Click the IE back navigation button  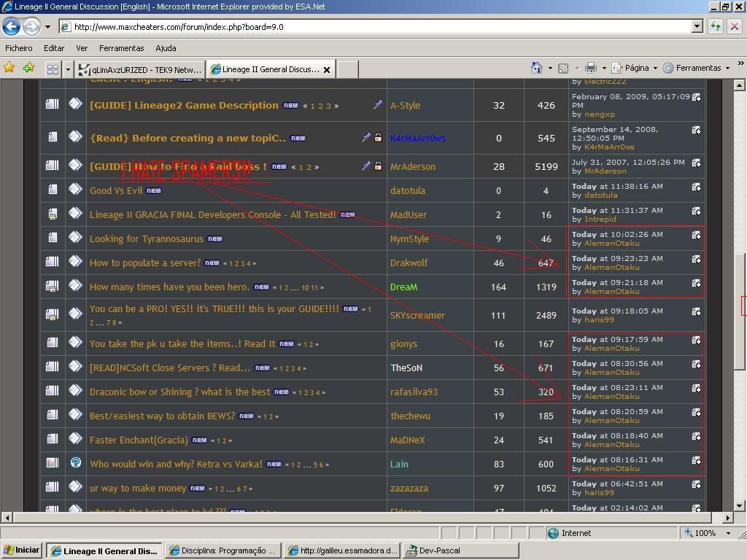11,27
